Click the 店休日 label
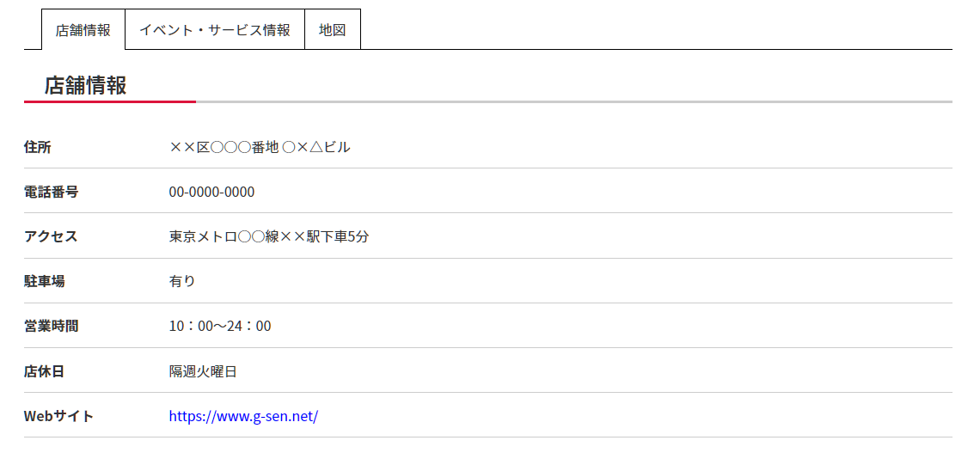Viewport: 980px width, 465px height. click(x=45, y=371)
